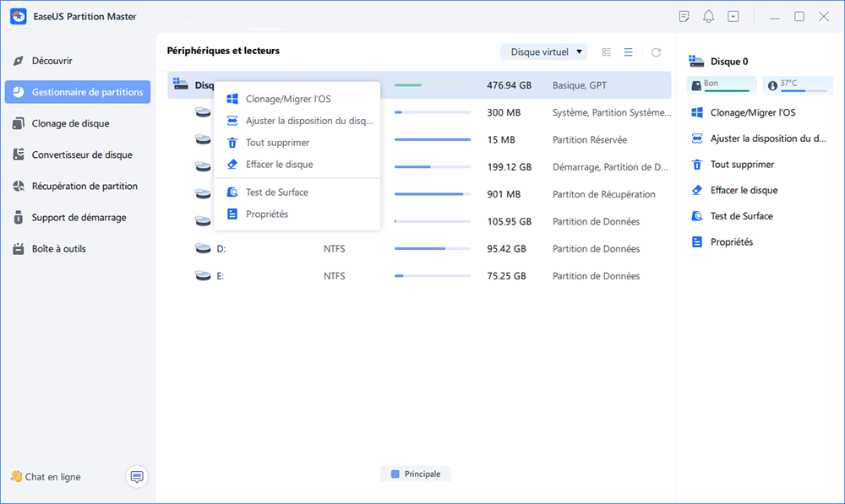This screenshot has height=504, width=845.
Task: Click magnifier icon beside context menu Test de Surface
Action: [x=232, y=192]
